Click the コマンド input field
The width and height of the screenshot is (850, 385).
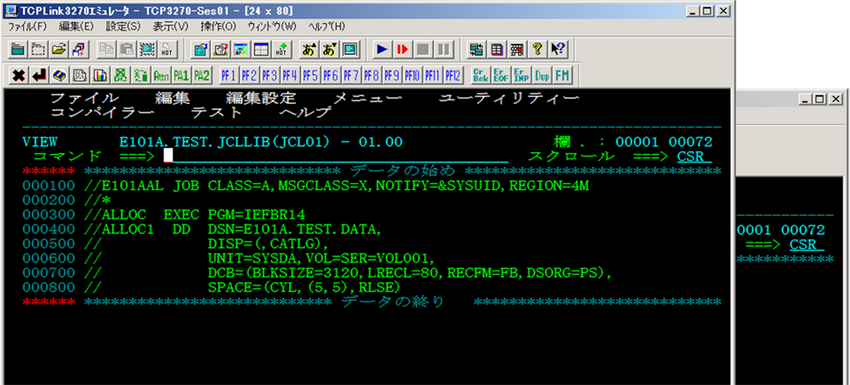coord(336,156)
